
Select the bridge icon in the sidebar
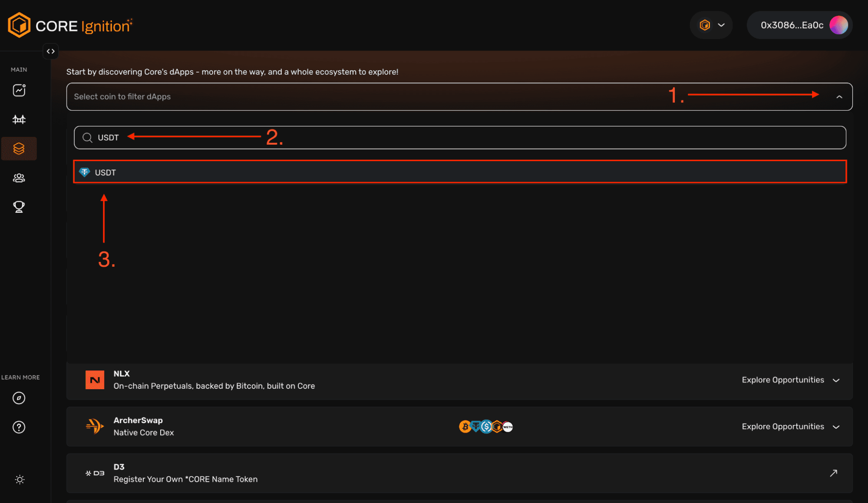[x=19, y=119]
